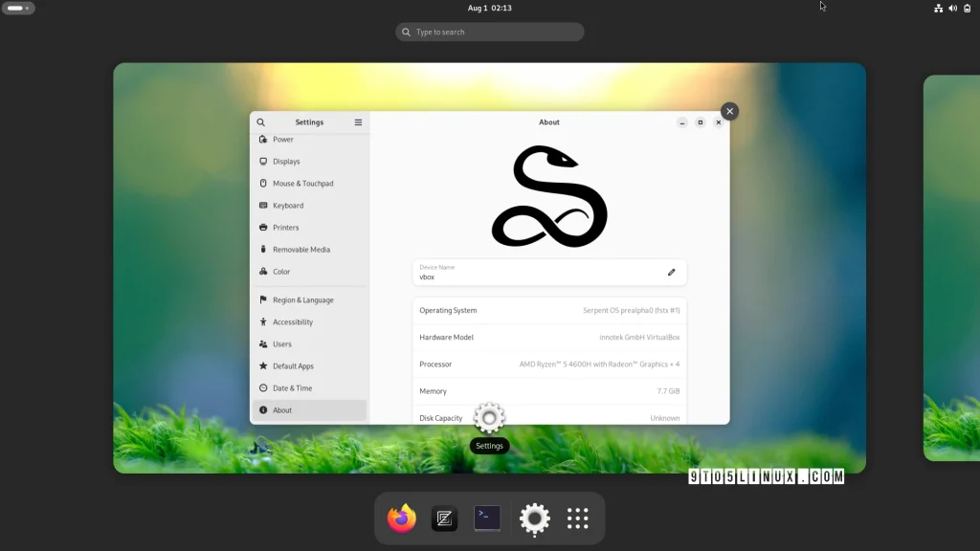This screenshot has width=980, height=551.
Task: Open Firefox from the dock
Action: (402, 518)
